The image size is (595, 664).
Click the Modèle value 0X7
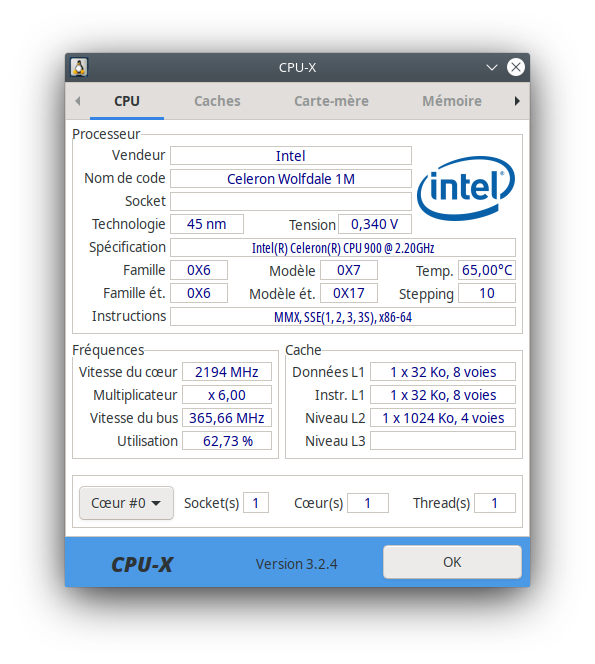pos(349,270)
